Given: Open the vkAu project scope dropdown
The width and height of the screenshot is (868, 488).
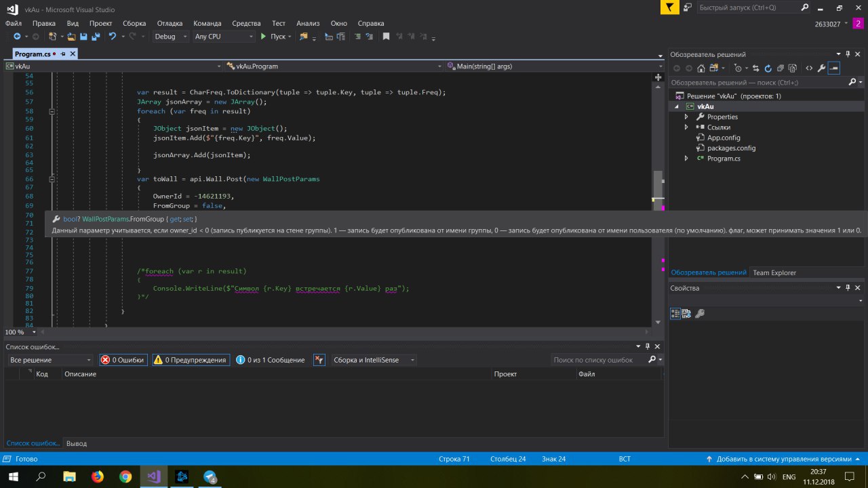Looking at the screenshot, I should (x=113, y=66).
